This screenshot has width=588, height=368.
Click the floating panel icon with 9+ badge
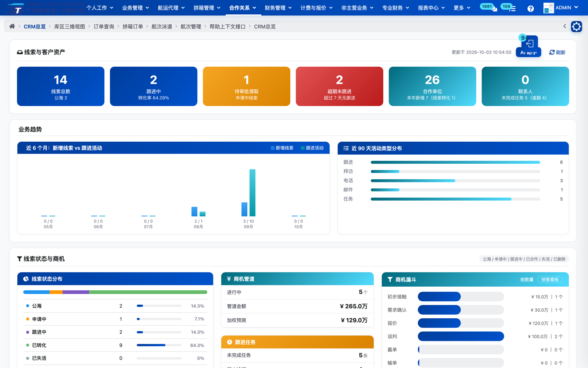click(x=529, y=43)
